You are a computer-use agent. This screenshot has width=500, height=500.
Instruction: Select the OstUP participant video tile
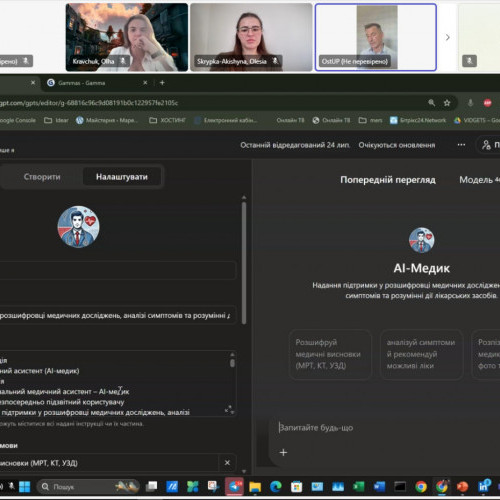[x=376, y=37]
